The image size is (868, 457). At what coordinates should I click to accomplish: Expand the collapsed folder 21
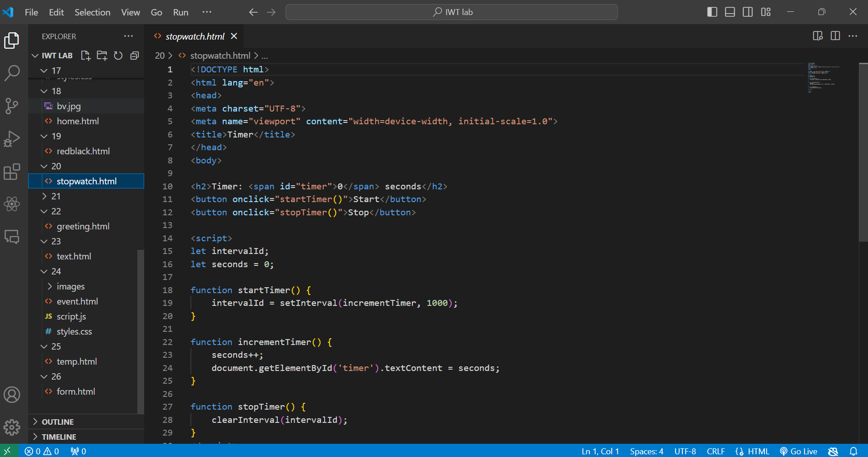[x=55, y=196]
